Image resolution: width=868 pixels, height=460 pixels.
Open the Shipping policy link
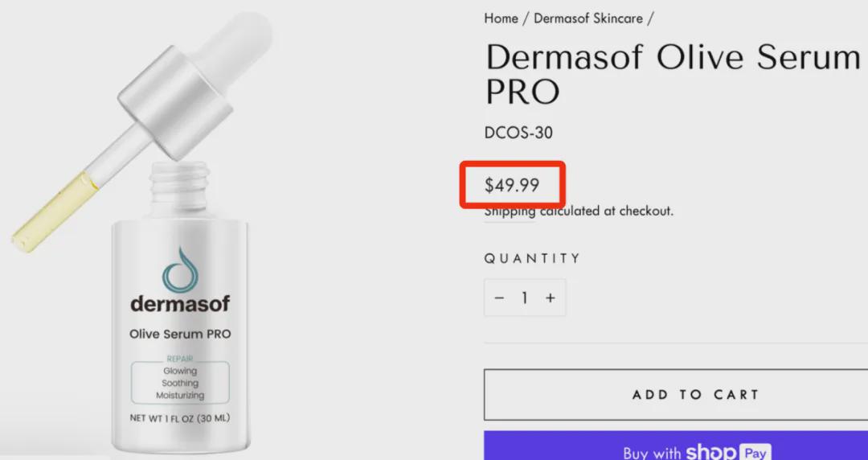coord(510,212)
